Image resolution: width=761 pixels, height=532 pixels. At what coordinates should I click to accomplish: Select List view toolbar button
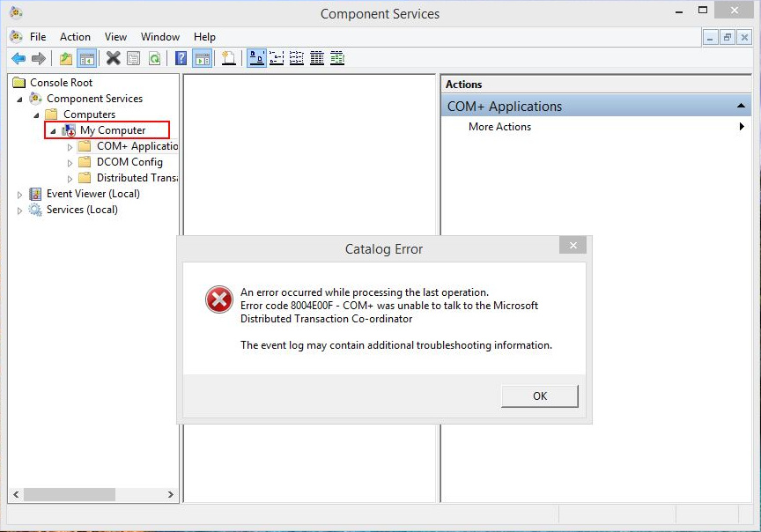tap(297, 59)
